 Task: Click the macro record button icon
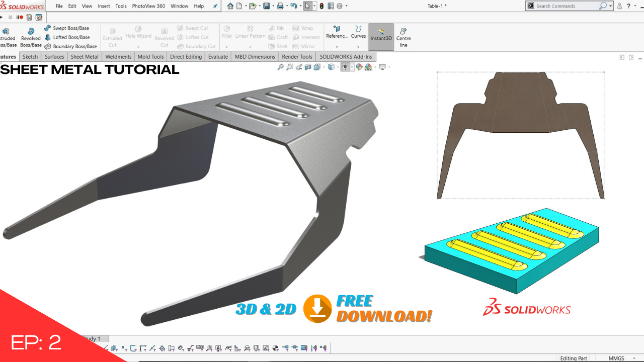pos(21,17)
